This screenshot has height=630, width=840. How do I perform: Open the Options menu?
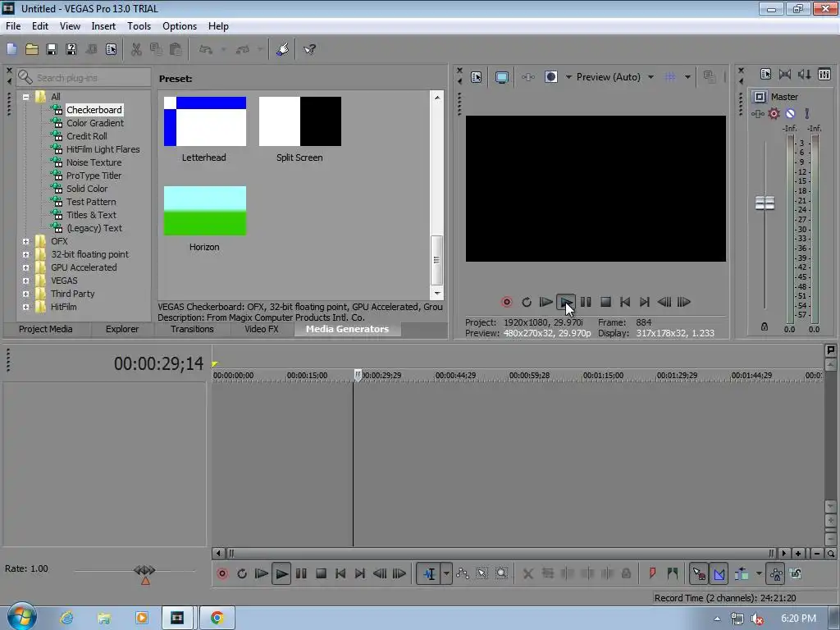pos(180,26)
